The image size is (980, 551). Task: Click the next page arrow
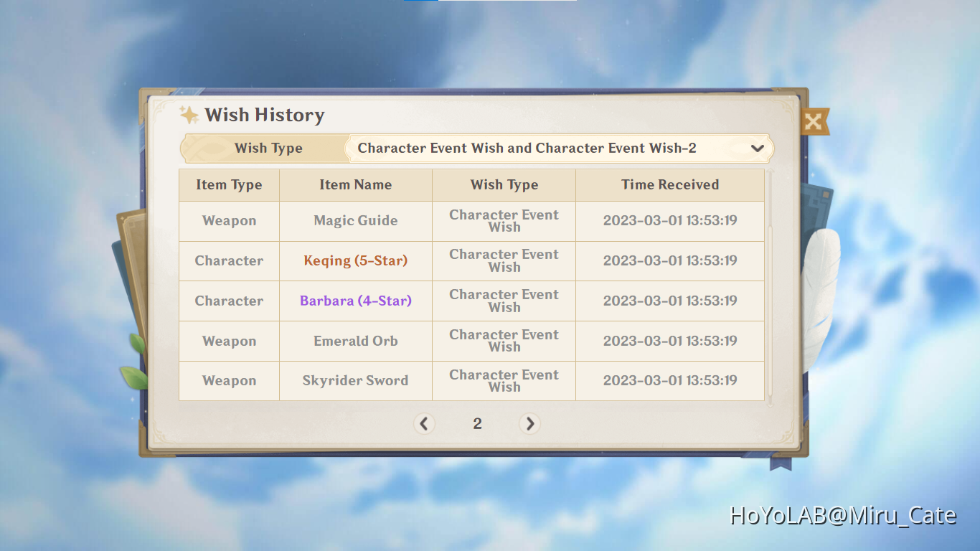click(x=529, y=424)
